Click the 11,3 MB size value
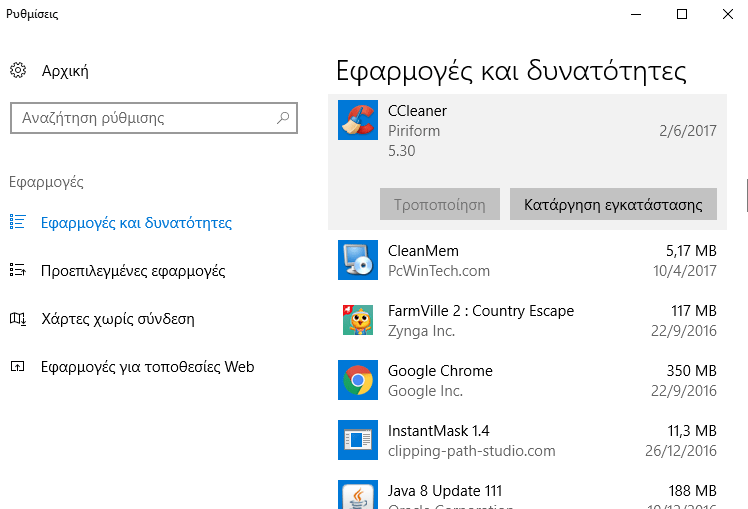Screen dimensions: 748x509 point(692,431)
